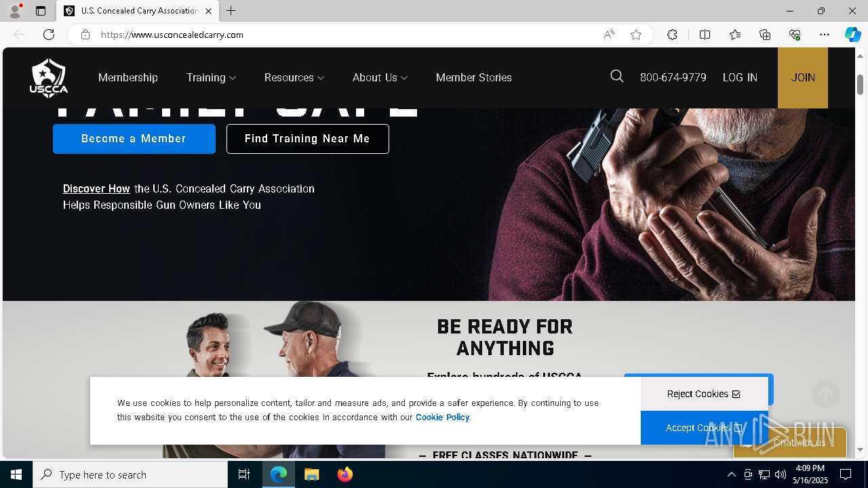Viewport: 868px width, 488px height.
Task: Click the USCCA logo in header
Action: 49,78
